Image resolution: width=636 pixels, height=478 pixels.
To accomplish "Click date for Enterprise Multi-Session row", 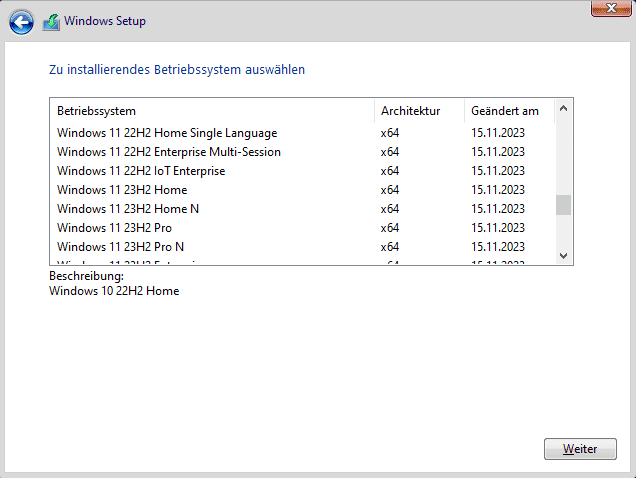I will tap(498, 152).
